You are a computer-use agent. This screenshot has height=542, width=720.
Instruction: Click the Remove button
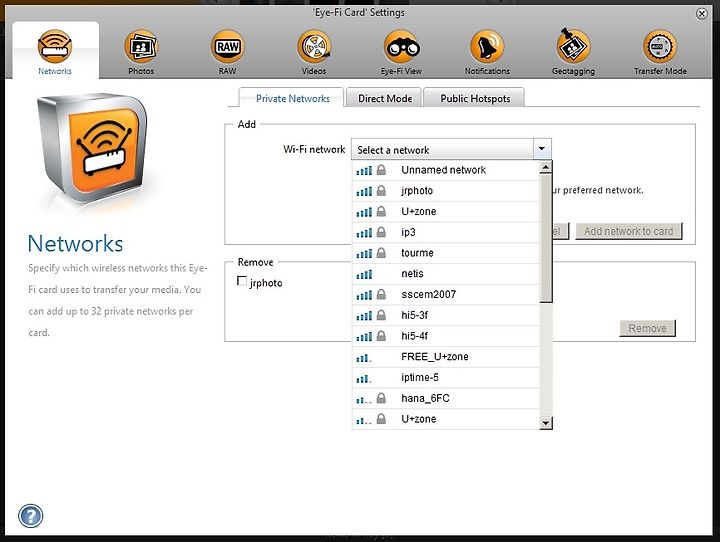point(647,328)
